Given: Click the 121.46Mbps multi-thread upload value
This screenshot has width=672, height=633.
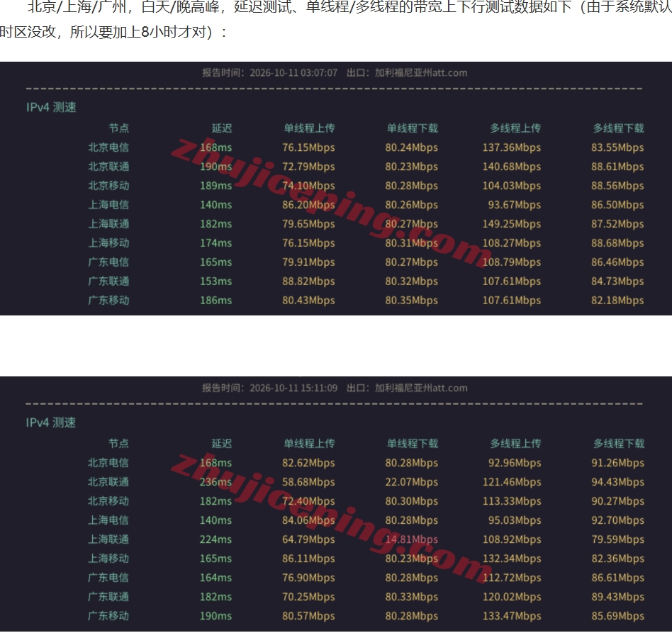Looking at the screenshot, I should pyautogui.click(x=512, y=482).
